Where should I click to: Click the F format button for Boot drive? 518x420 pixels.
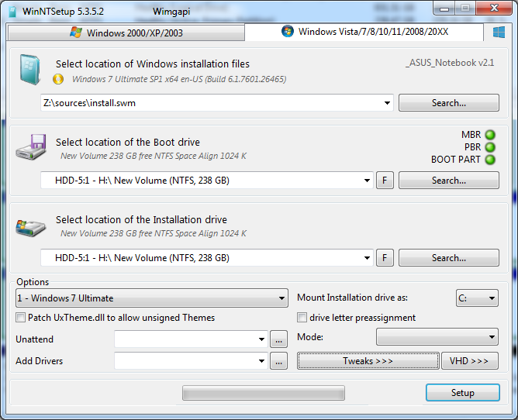point(385,181)
